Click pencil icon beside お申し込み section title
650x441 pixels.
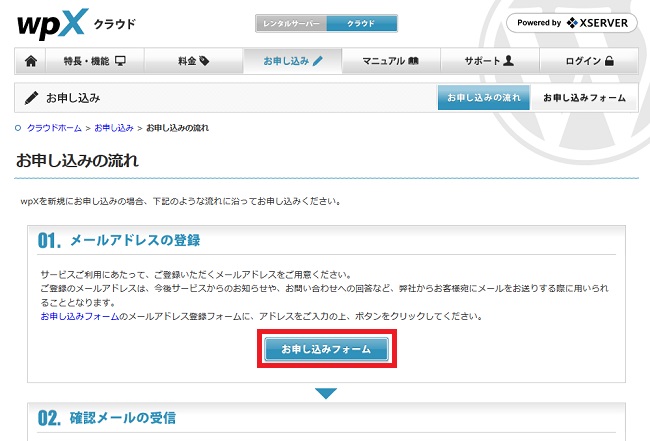point(32,98)
